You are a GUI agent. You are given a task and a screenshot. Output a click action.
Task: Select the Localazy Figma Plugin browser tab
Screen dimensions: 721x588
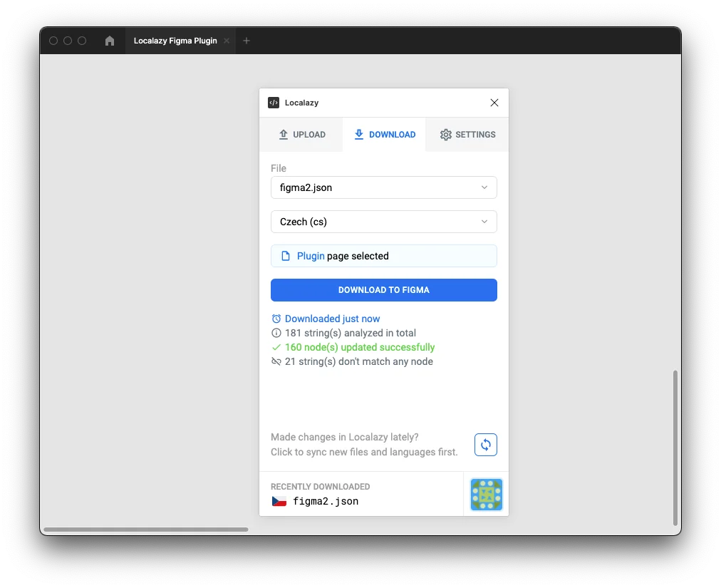(x=175, y=41)
